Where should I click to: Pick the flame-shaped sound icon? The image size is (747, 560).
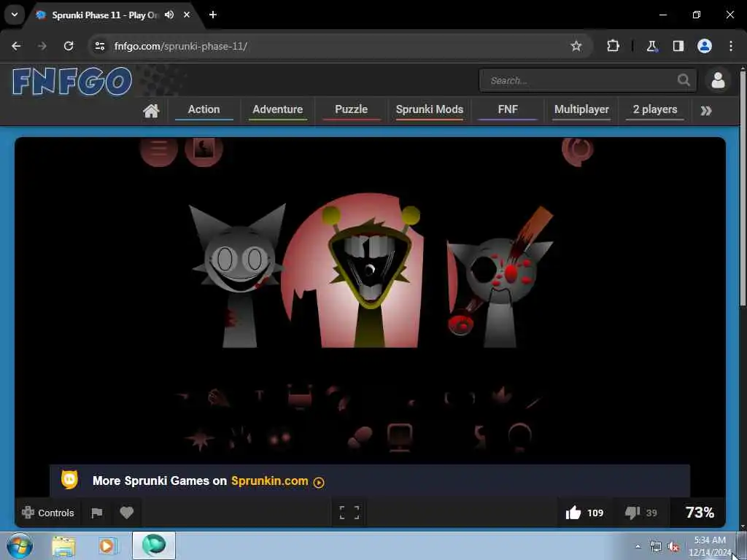pos(502,396)
